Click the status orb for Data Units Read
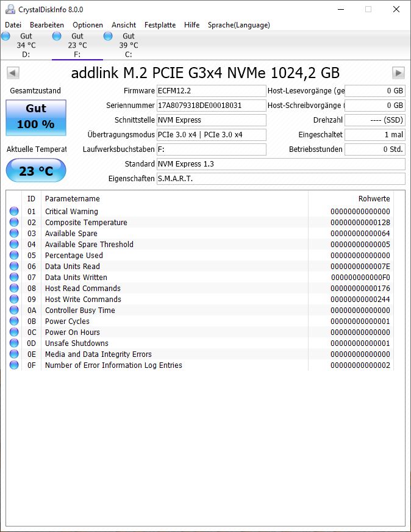Image resolution: width=411 pixels, height=532 pixels. [14, 266]
